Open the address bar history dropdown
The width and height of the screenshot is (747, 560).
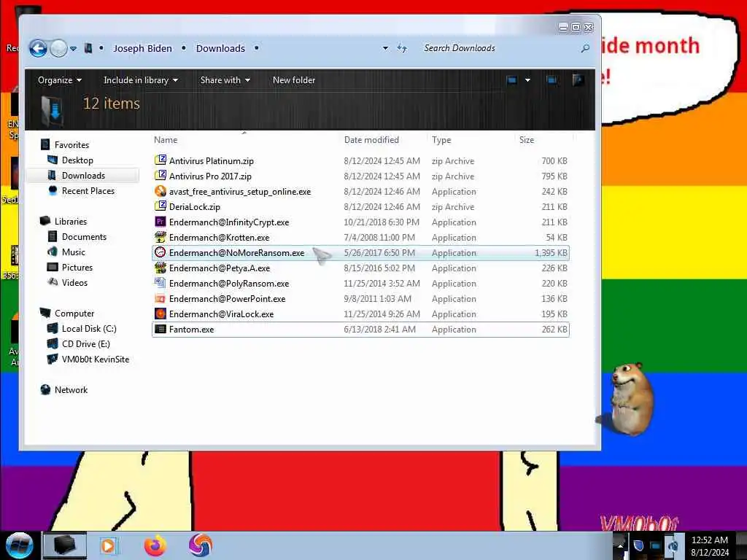pos(385,48)
